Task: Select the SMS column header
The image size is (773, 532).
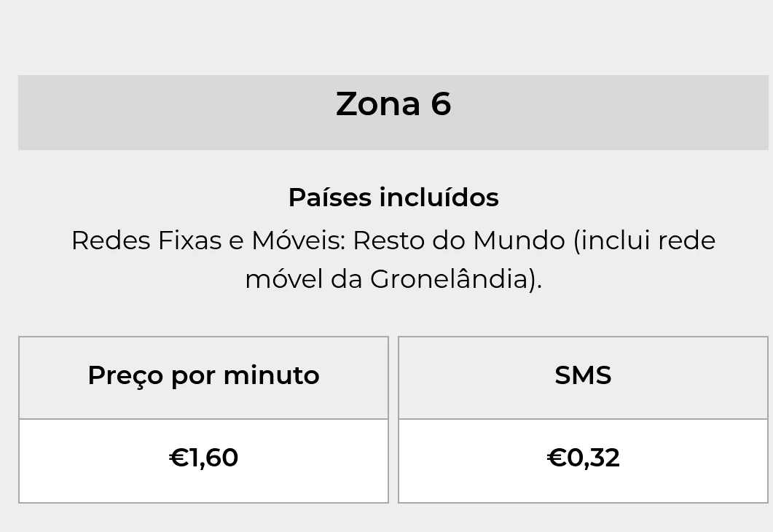Action: pyautogui.click(x=583, y=376)
